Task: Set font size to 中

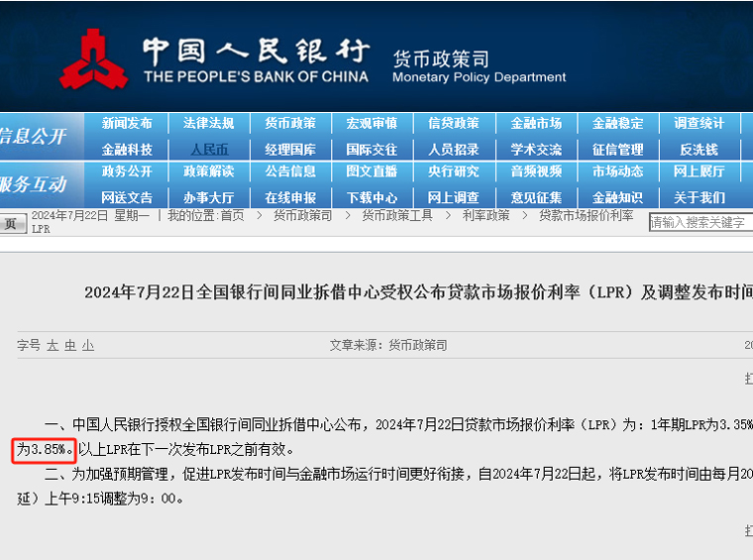Action: point(70,346)
